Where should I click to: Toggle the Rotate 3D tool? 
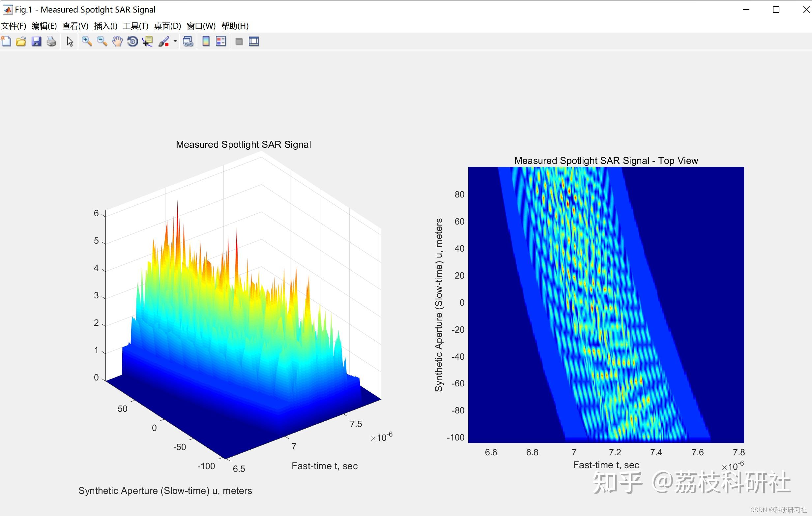132,42
